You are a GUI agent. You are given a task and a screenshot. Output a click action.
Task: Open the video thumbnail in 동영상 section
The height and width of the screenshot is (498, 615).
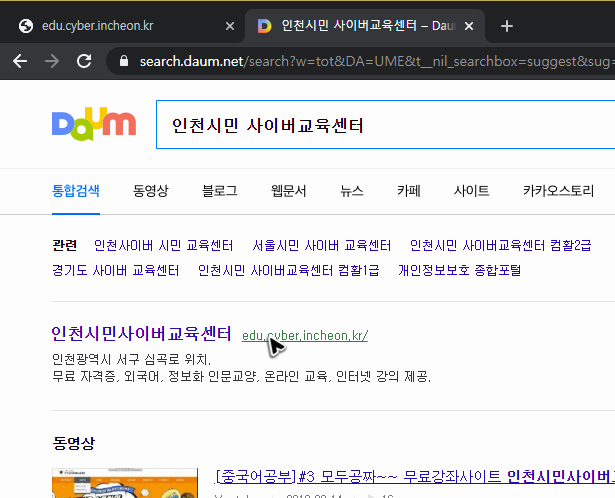pos(125,483)
